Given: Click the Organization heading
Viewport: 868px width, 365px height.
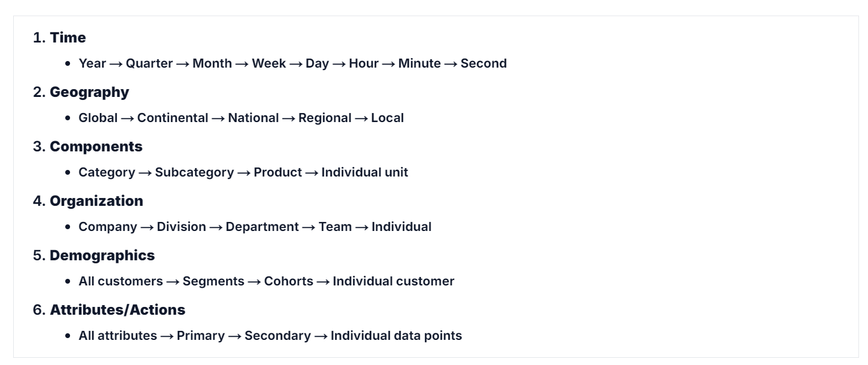Looking at the screenshot, I should (96, 201).
